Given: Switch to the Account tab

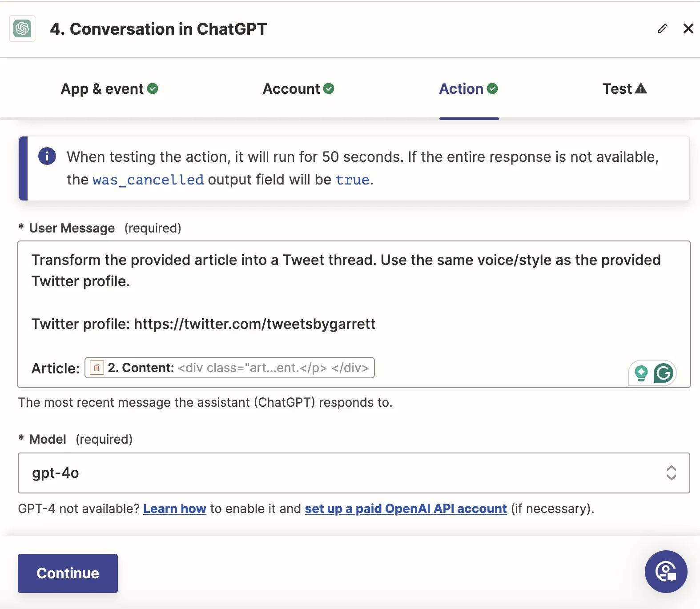Looking at the screenshot, I should 298,89.
